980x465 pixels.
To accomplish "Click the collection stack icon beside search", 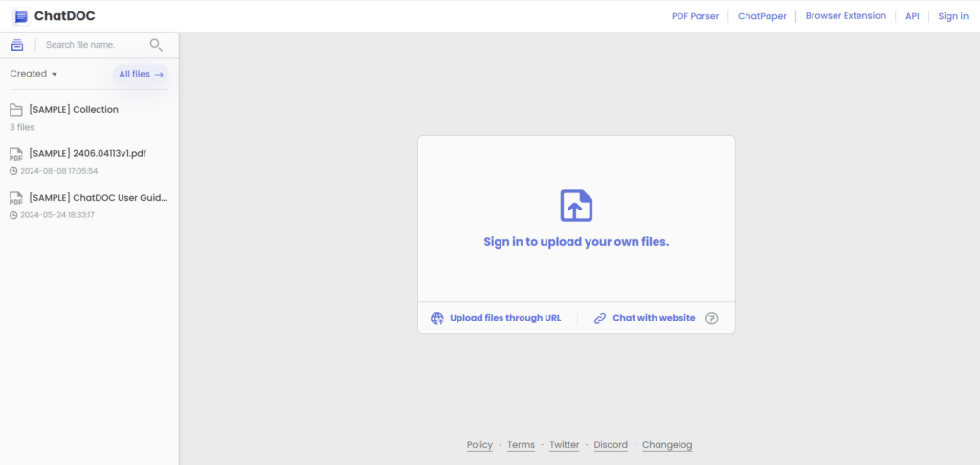I will (17, 45).
